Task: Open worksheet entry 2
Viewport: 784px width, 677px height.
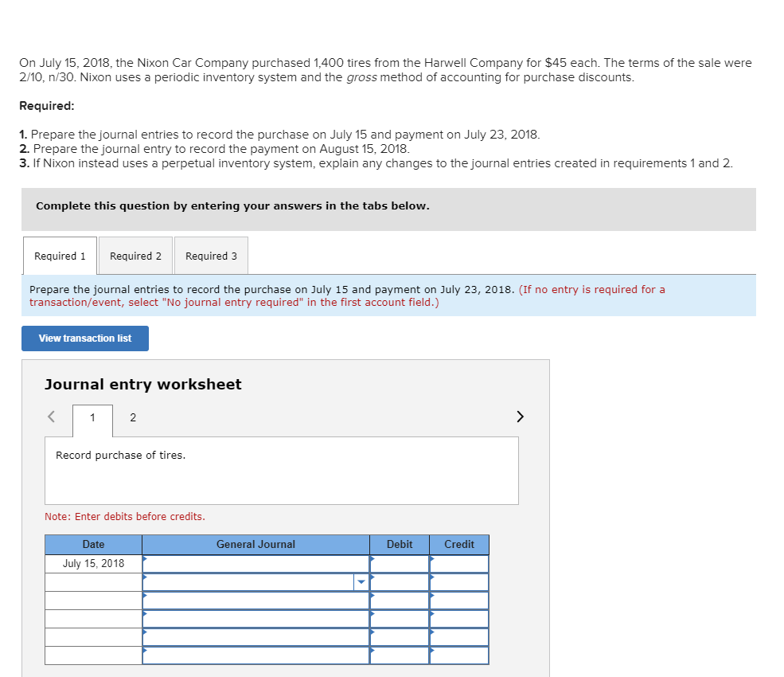Action: click(132, 417)
